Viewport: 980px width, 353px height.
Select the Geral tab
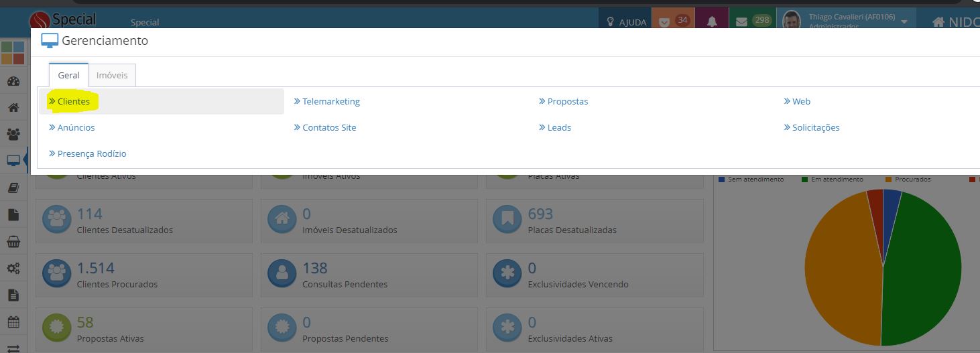[x=68, y=76]
